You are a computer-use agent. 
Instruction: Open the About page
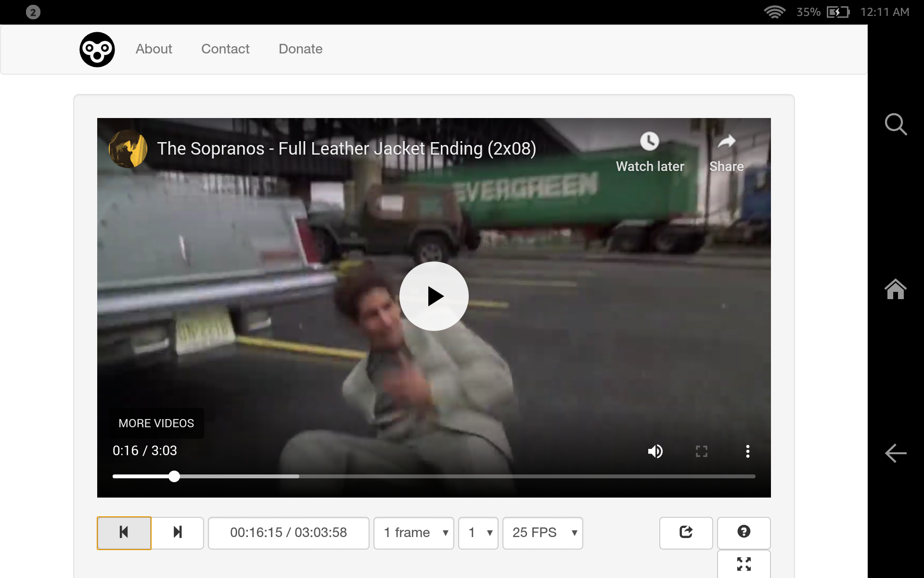coord(154,49)
